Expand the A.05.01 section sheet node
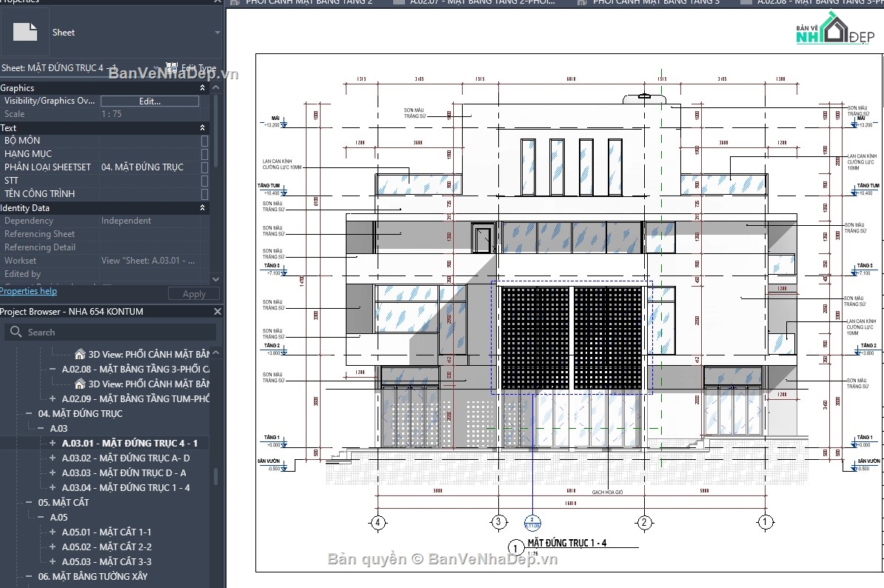Image resolution: width=884 pixels, height=588 pixels. (x=53, y=532)
